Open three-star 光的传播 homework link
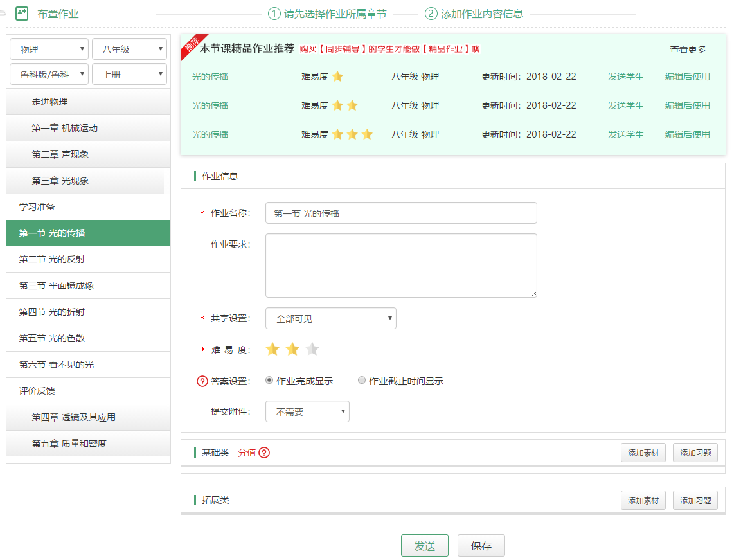The width and height of the screenshot is (732, 560). [210, 134]
